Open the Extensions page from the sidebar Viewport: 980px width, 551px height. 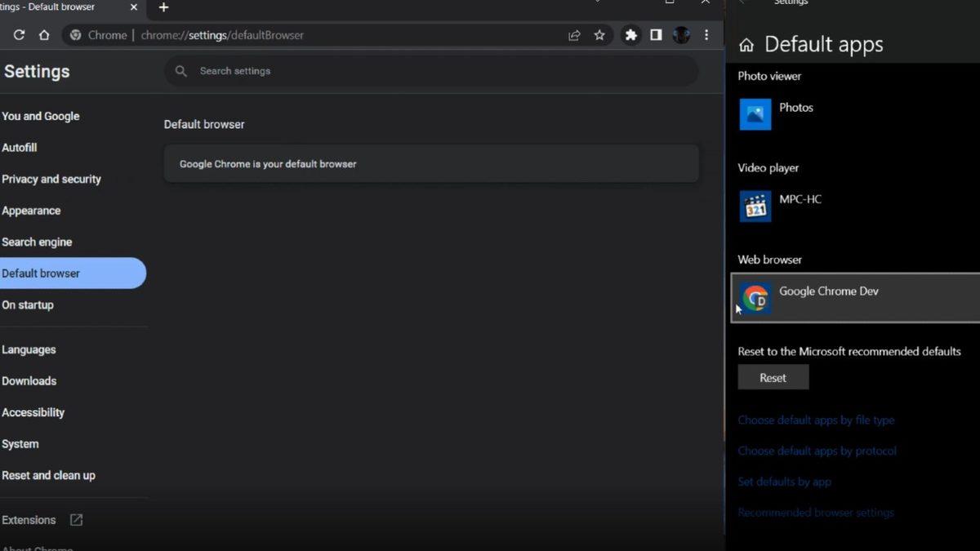[29, 520]
